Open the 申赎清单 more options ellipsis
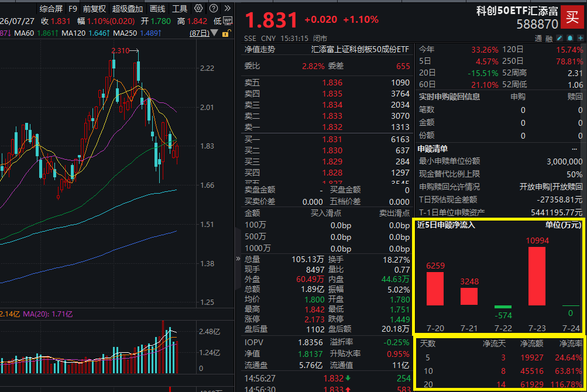 point(574,149)
